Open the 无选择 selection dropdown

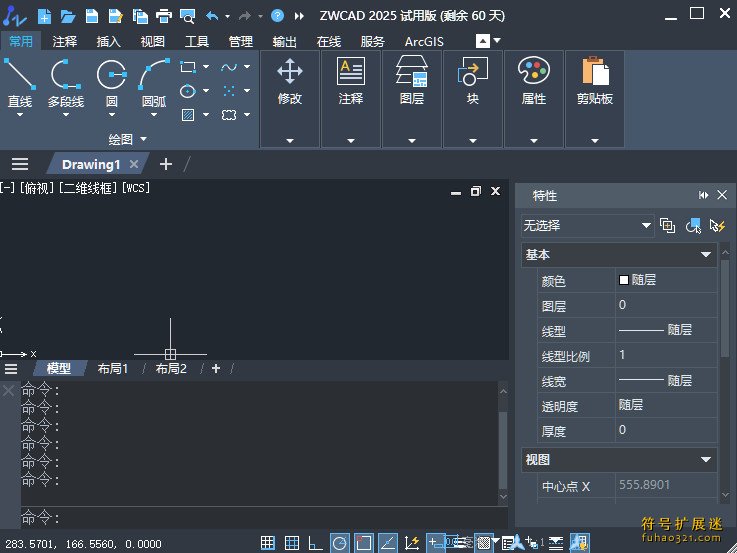point(588,226)
